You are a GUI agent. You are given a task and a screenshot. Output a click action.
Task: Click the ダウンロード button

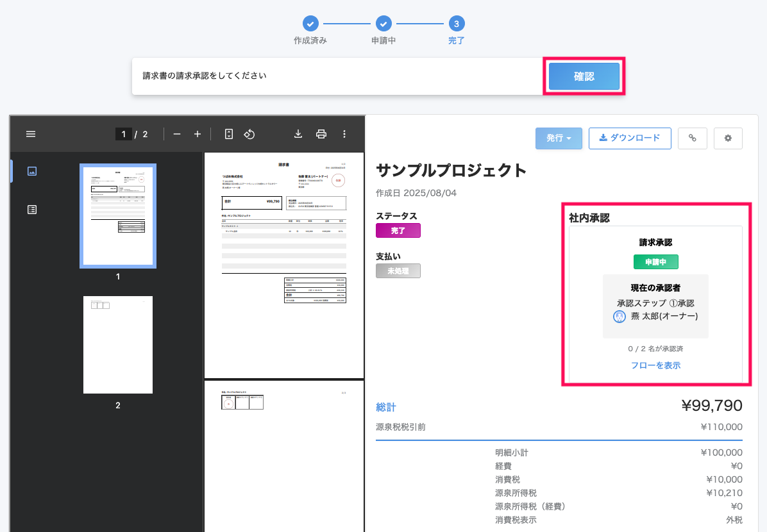[630, 138]
